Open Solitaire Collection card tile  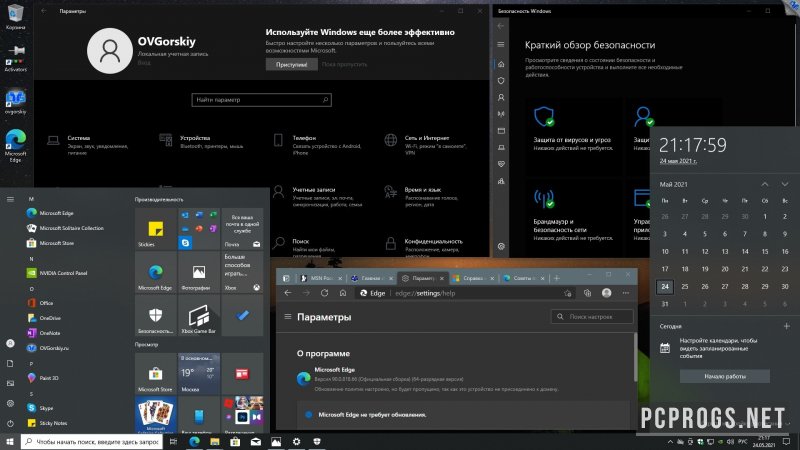155,414
